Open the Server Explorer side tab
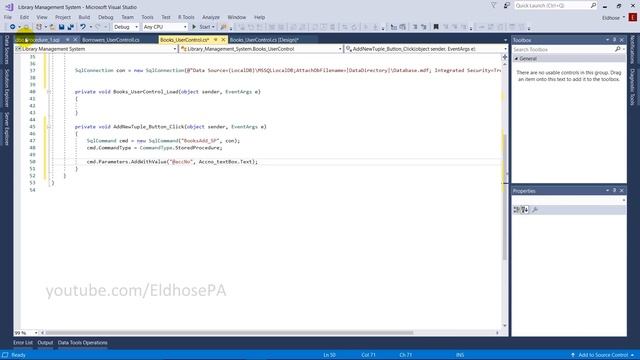 7,129
